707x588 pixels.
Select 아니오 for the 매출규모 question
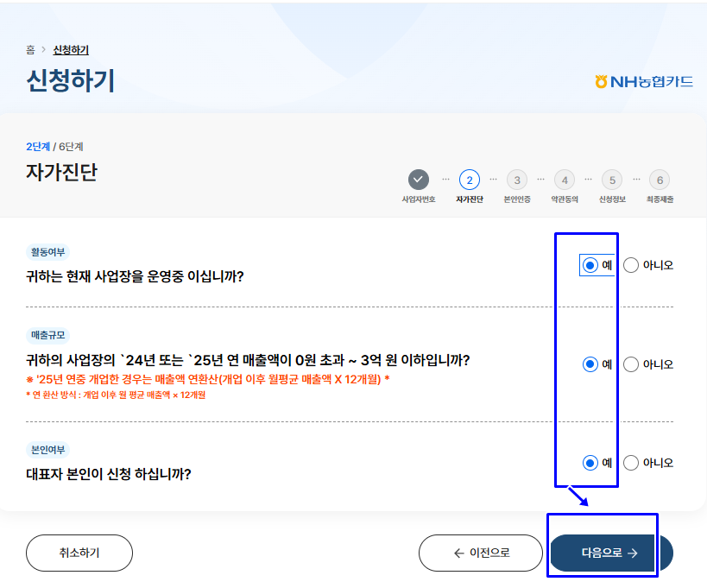click(632, 364)
